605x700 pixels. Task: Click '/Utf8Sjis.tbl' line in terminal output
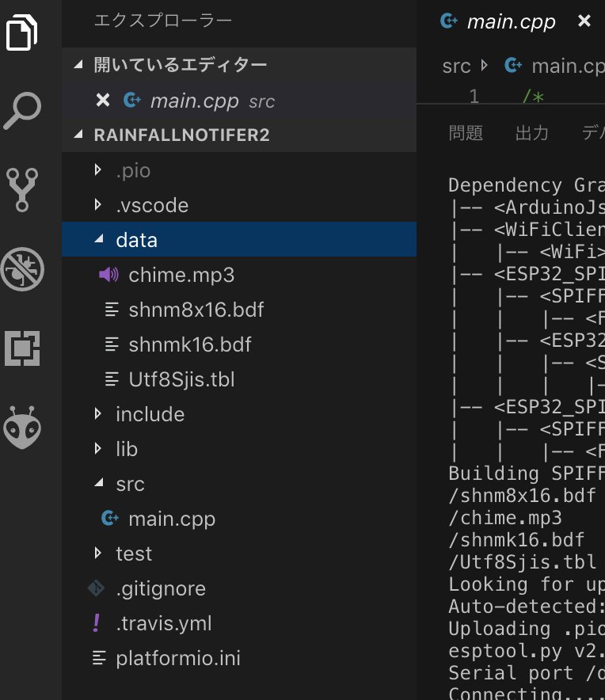[x=523, y=562]
